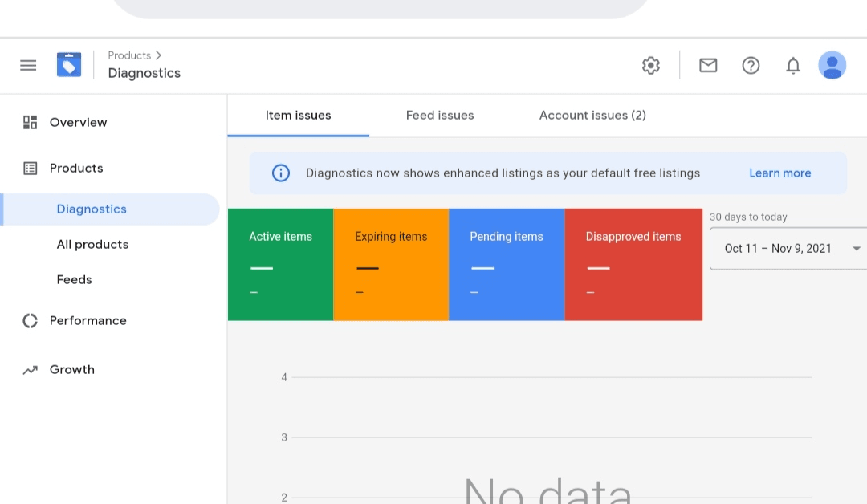The width and height of the screenshot is (867, 504).
Task: Open the notifications bell
Action: point(793,66)
